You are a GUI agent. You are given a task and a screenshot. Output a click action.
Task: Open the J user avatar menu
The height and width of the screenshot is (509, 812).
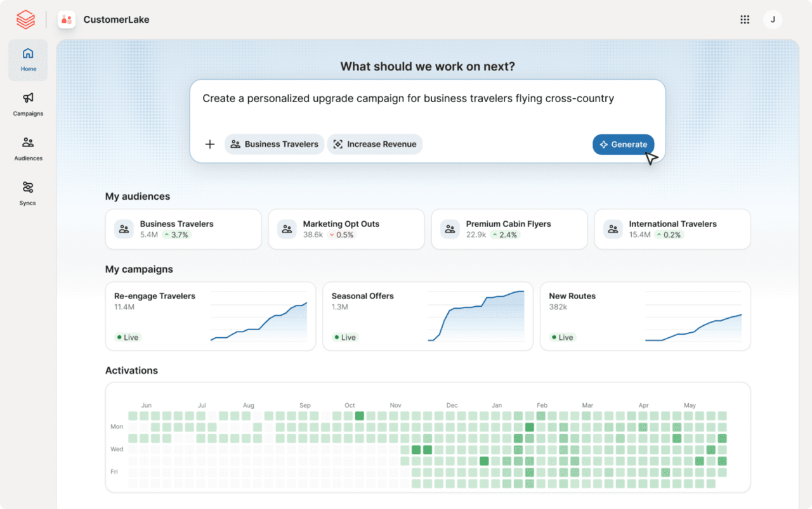pos(773,20)
